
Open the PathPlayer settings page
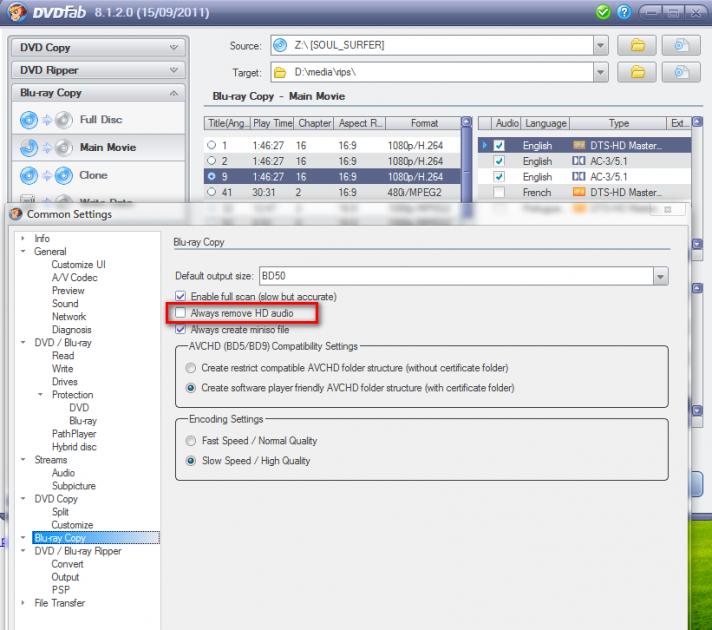(74, 434)
